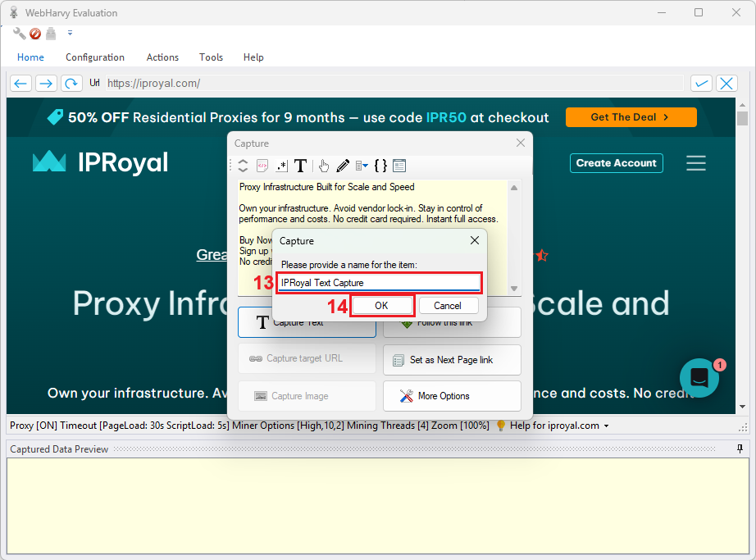
Task: Open the quick access toolbar customize dropdown
Action: [x=70, y=34]
